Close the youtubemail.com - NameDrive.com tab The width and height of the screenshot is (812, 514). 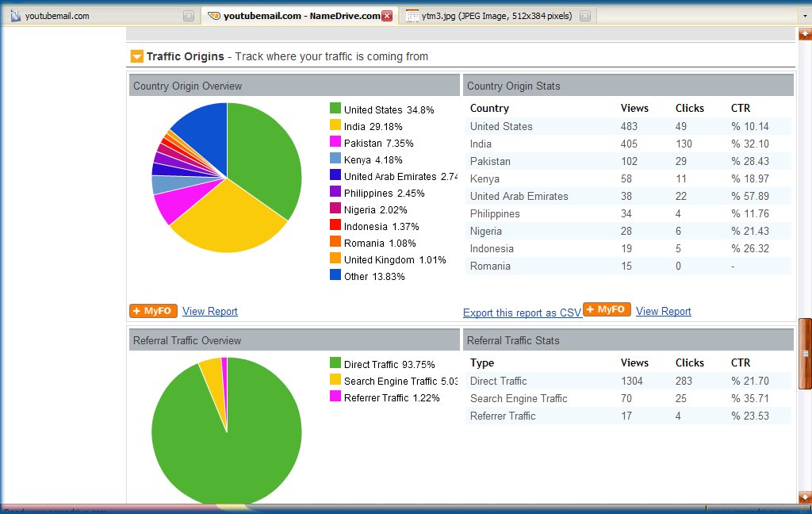click(387, 16)
